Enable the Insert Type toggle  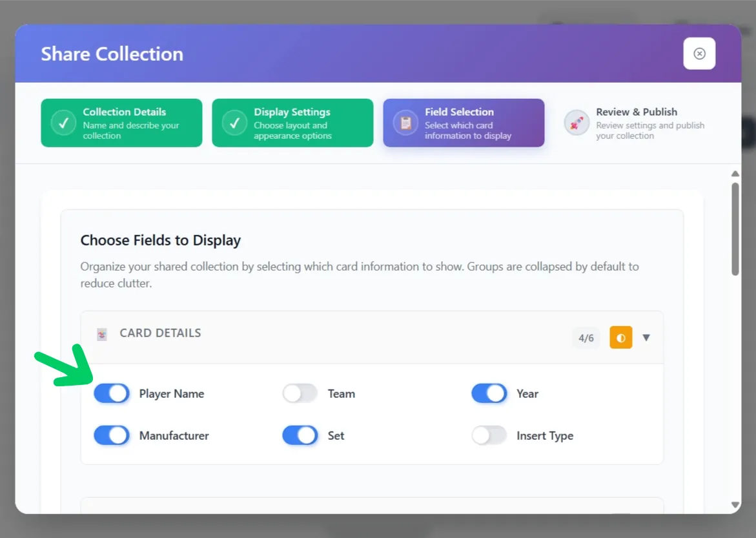(x=489, y=435)
